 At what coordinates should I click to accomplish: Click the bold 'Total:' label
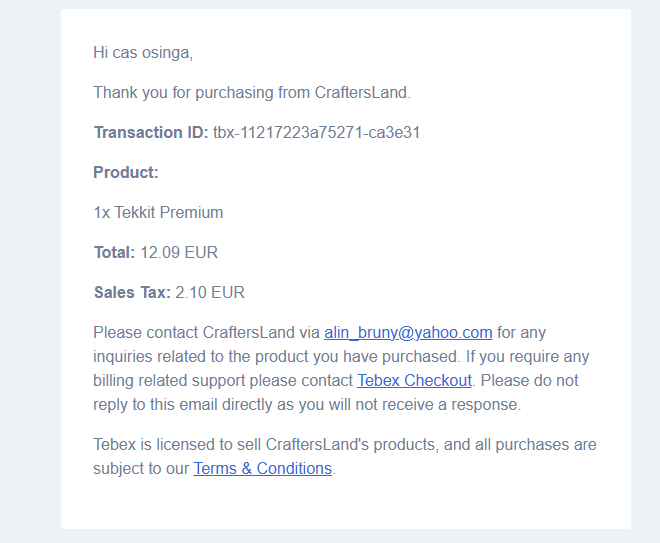[x=114, y=253]
